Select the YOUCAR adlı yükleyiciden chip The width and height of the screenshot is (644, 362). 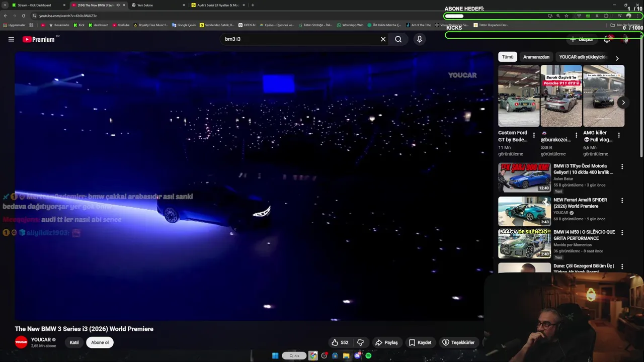click(x=583, y=57)
